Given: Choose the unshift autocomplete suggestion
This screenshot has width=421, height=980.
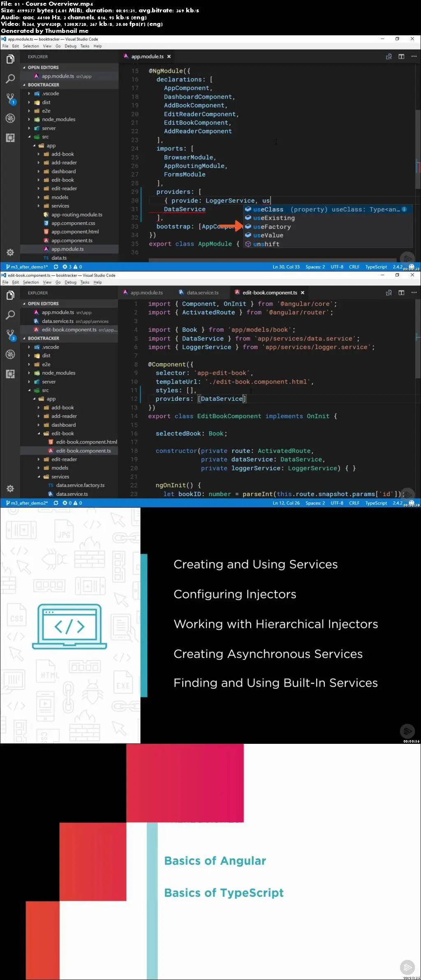Looking at the screenshot, I should (328, 244).
